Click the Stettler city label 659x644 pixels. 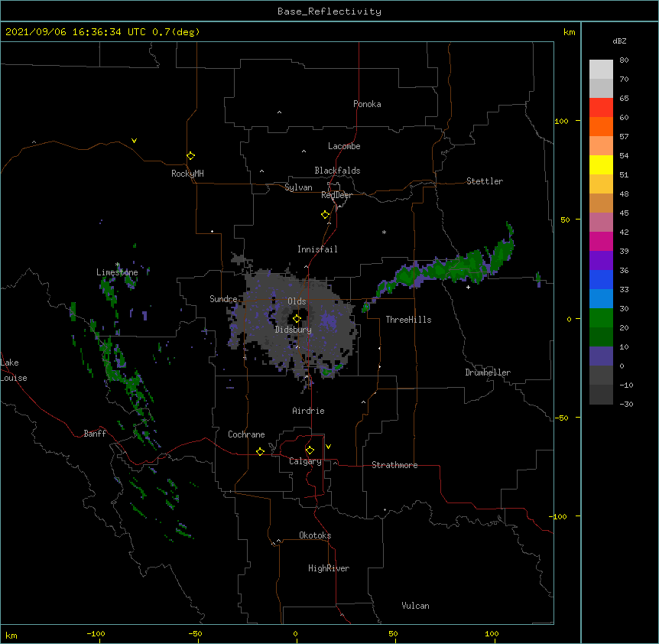485,181
